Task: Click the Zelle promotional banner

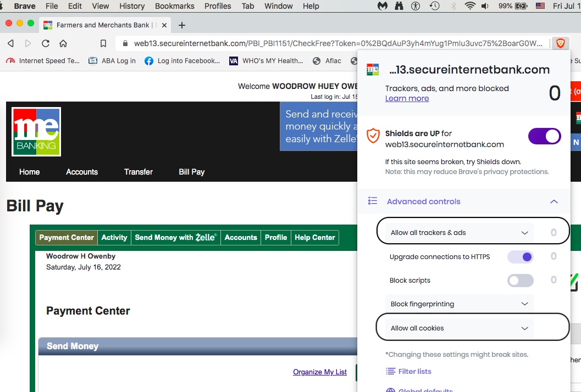Action: coord(319,126)
